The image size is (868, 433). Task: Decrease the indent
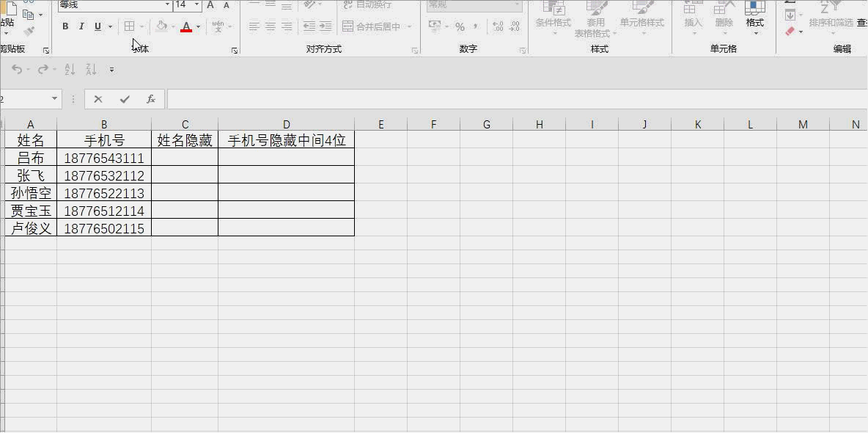tap(309, 26)
